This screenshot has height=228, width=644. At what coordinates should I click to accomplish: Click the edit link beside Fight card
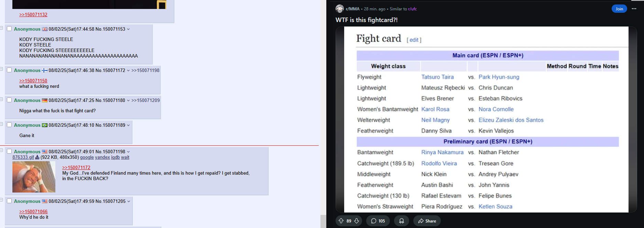pyautogui.click(x=414, y=40)
